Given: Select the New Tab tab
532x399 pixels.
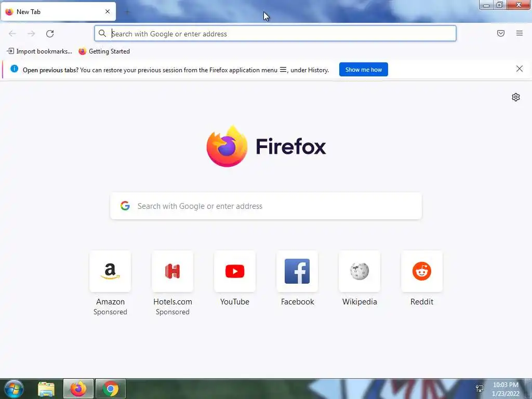Looking at the screenshot, I should coord(58,11).
